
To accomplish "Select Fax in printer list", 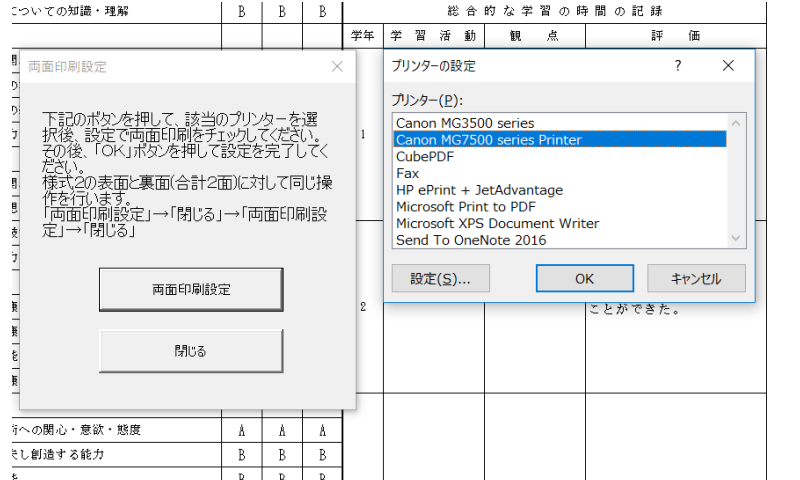I will [x=408, y=173].
